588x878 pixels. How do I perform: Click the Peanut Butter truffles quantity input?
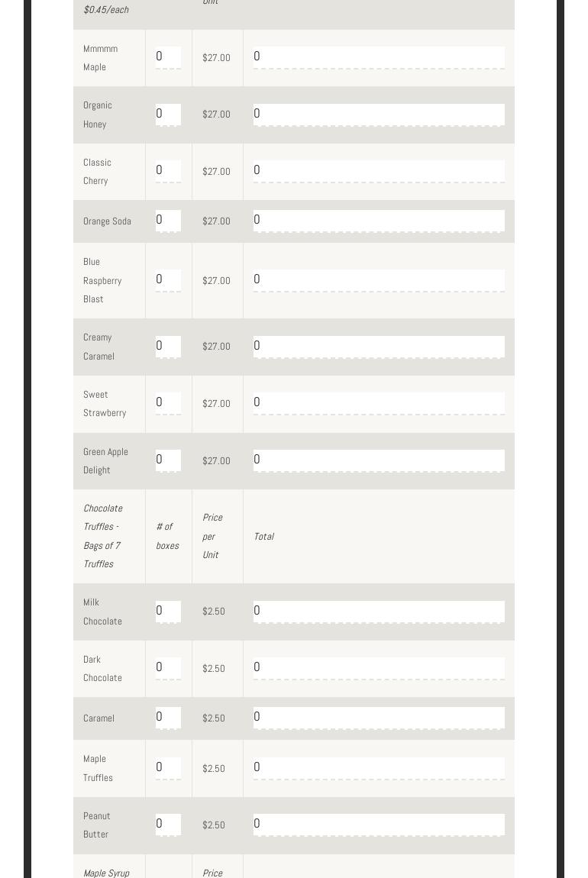(168, 825)
